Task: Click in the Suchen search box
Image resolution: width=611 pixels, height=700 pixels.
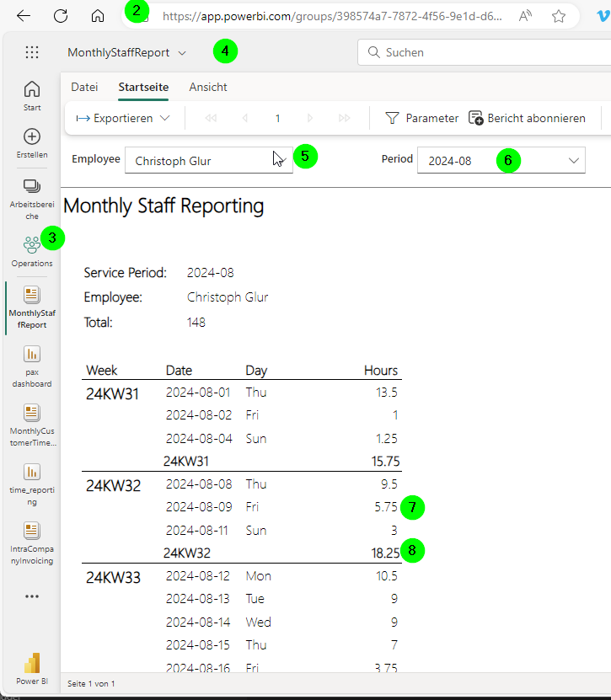Action: (484, 52)
